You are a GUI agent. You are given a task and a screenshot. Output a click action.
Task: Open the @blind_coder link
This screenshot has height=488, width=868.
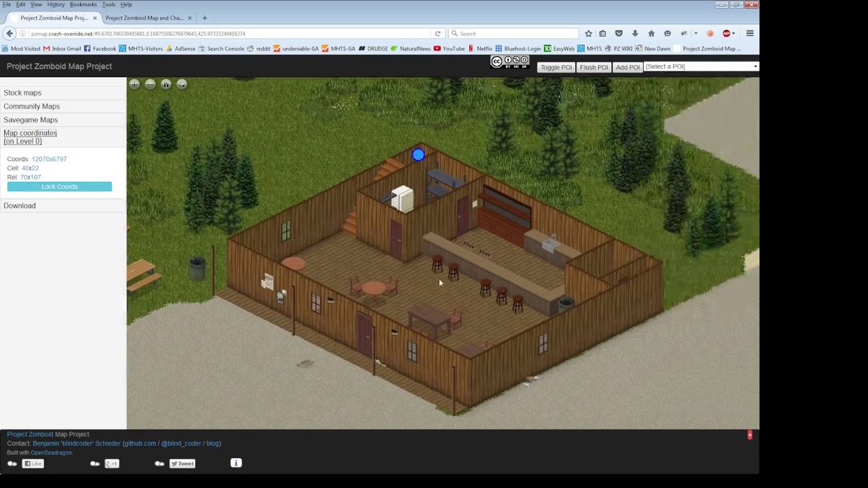[181, 443]
